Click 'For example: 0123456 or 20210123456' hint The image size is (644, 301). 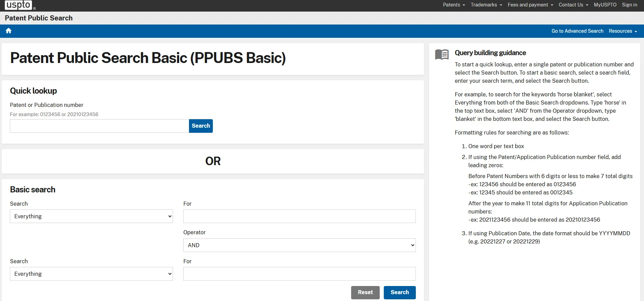54,114
